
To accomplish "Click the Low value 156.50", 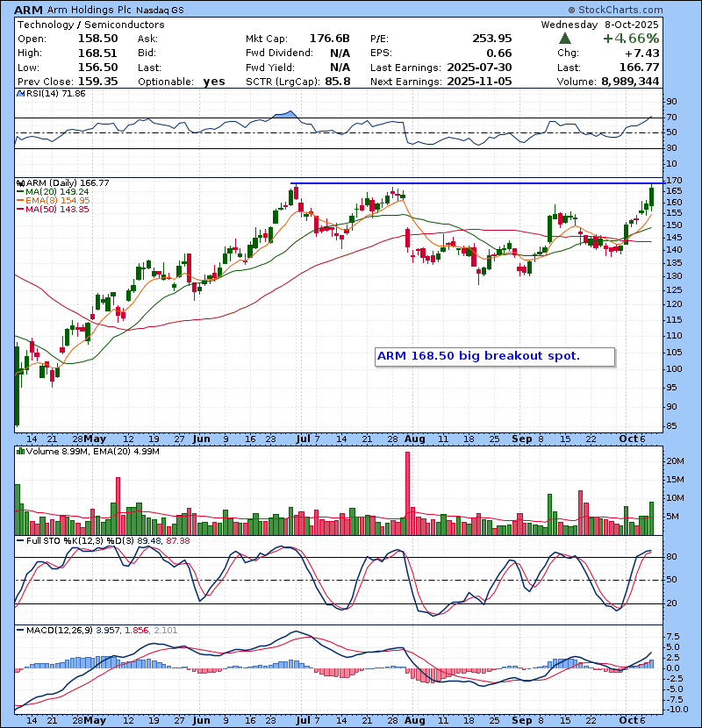I will (98, 68).
